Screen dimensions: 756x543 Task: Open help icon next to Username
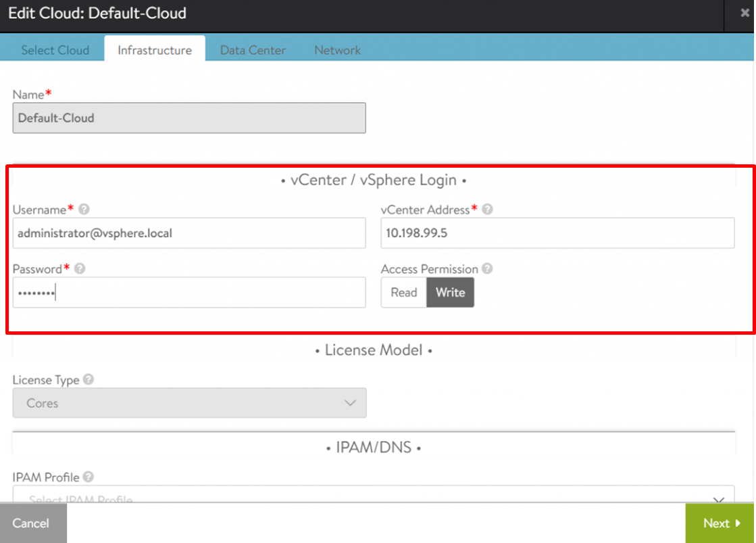pyautogui.click(x=84, y=210)
